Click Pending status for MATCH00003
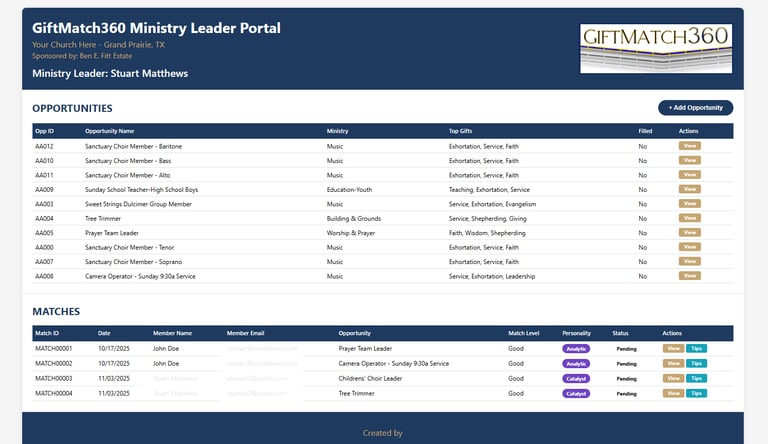The height and width of the screenshot is (444, 768). (626, 379)
